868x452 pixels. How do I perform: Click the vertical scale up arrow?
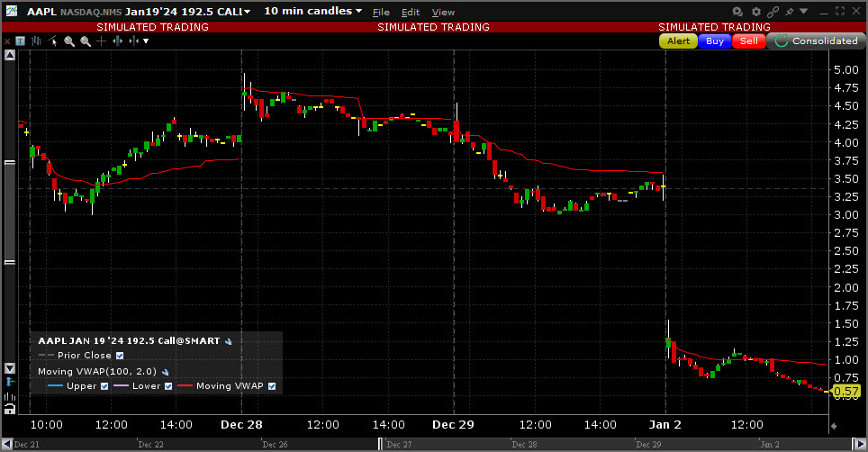point(10,55)
